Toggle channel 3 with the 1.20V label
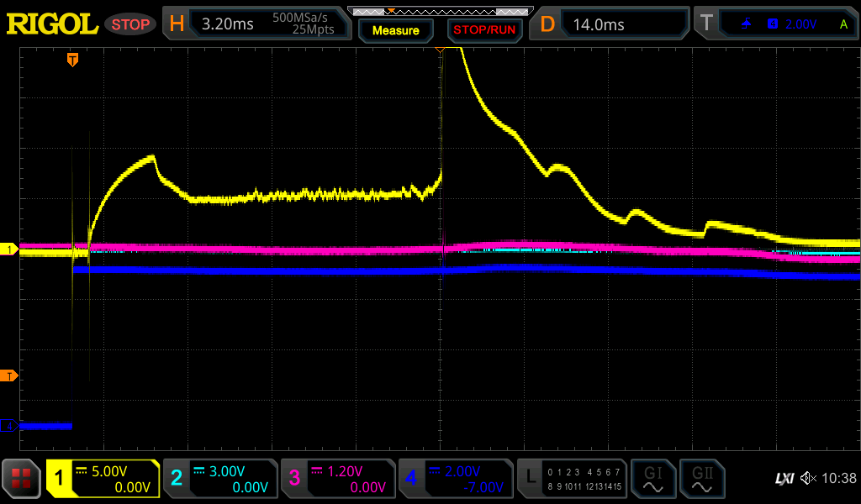The image size is (861, 504). pyautogui.click(x=337, y=479)
